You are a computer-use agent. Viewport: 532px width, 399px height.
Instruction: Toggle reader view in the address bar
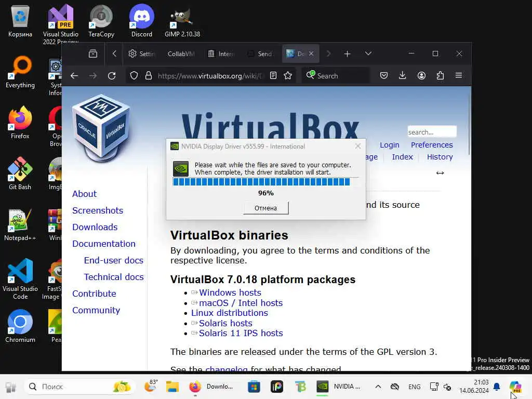coord(273,75)
